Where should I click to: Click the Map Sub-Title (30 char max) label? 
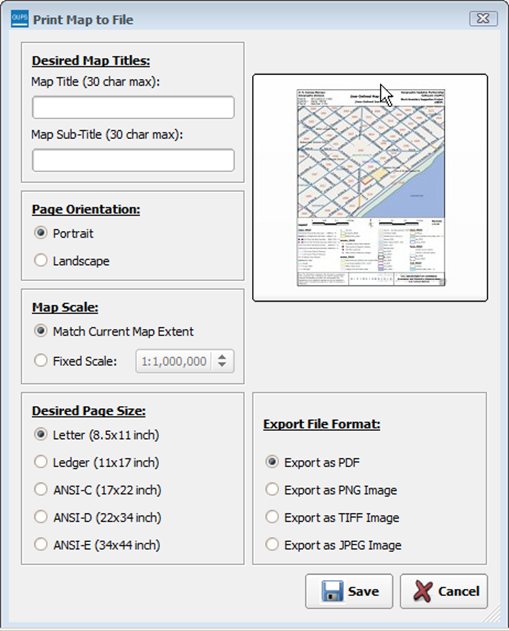[107, 134]
